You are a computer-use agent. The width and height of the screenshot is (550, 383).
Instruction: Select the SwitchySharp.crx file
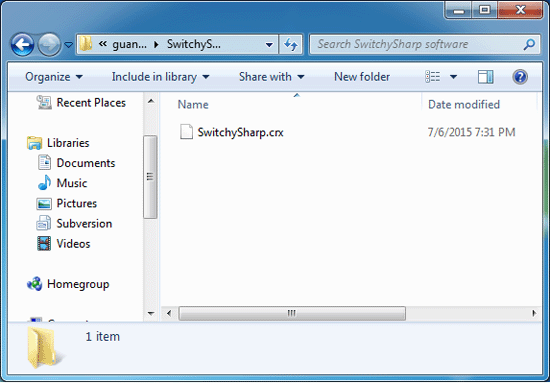pos(240,132)
